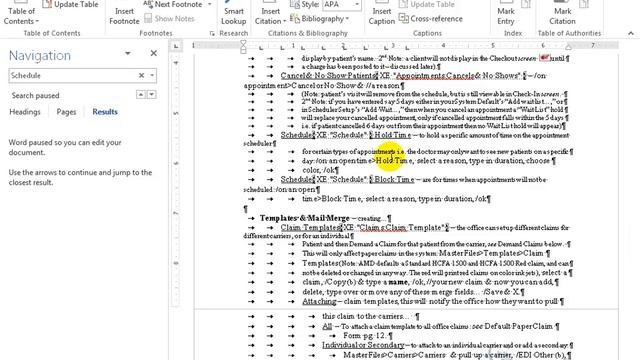Viewport: 640px width, 360px height.
Task: Click Cross-reference button
Action: pos(431,19)
